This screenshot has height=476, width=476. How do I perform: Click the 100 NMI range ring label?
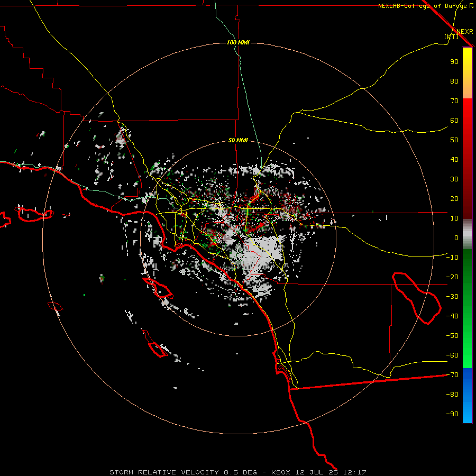tap(238, 42)
